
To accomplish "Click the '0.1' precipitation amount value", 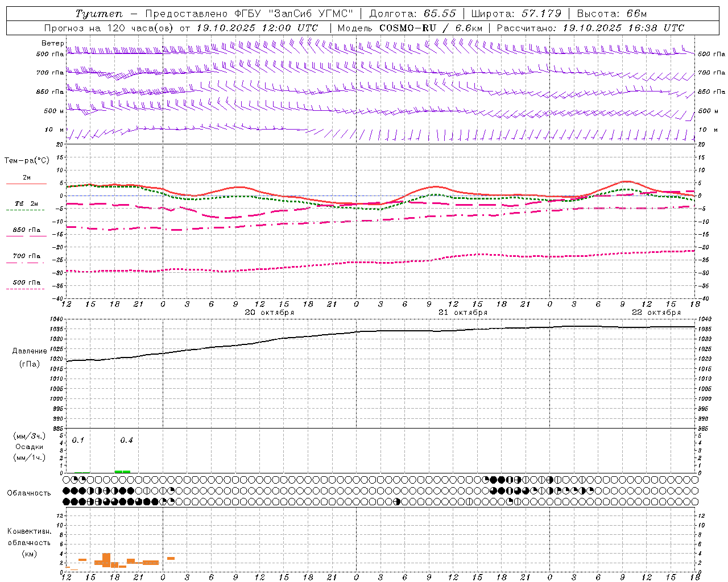I will (78, 440).
